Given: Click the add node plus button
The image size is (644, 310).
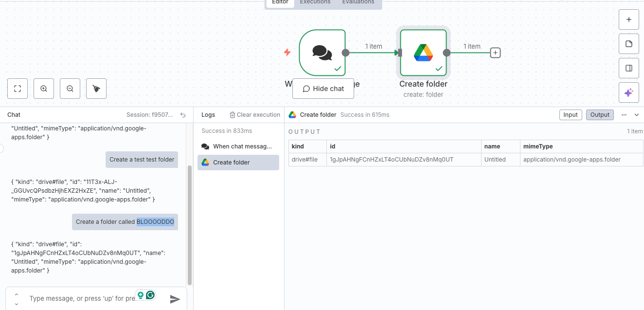Looking at the screenshot, I should click(628, 20).
